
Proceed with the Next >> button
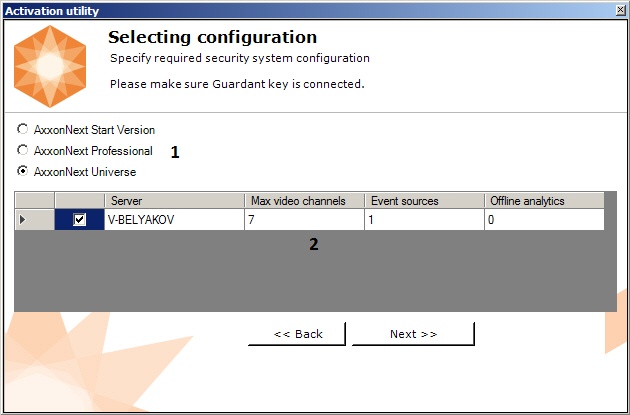413,334
